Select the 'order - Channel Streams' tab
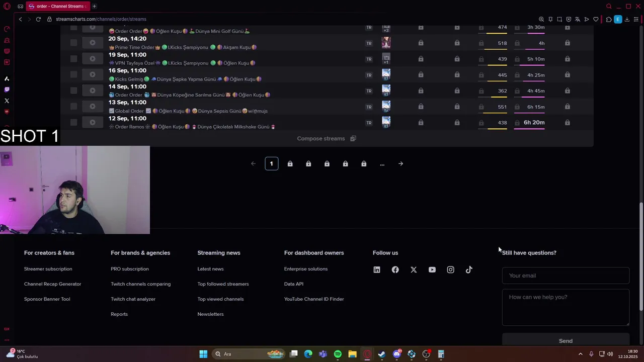Viewport: 644px width, 362px height. point(57,6)
